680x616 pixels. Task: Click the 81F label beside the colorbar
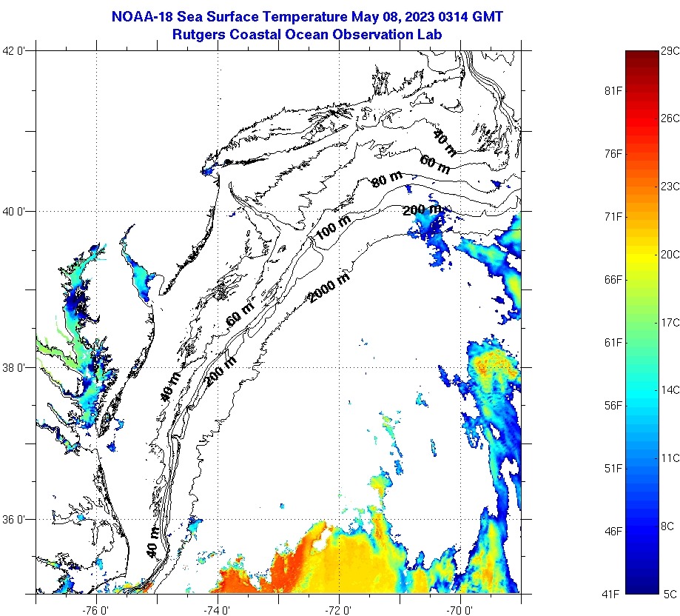coord(613,90)
